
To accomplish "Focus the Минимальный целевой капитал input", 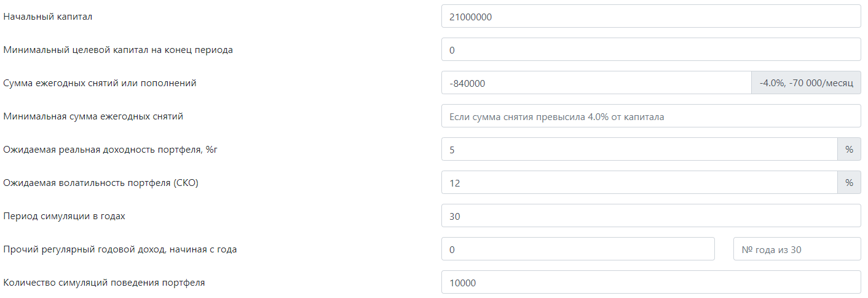I will click(x=651, y=50).
